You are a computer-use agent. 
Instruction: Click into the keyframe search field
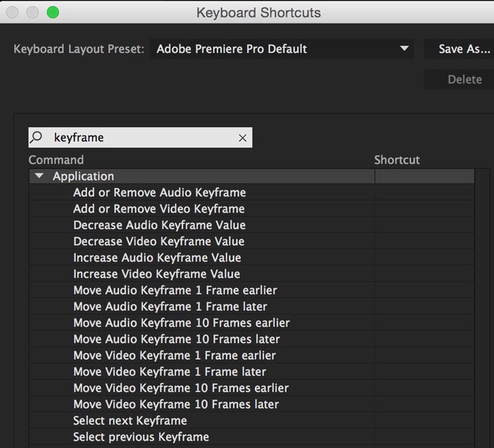tap(140, 137)
